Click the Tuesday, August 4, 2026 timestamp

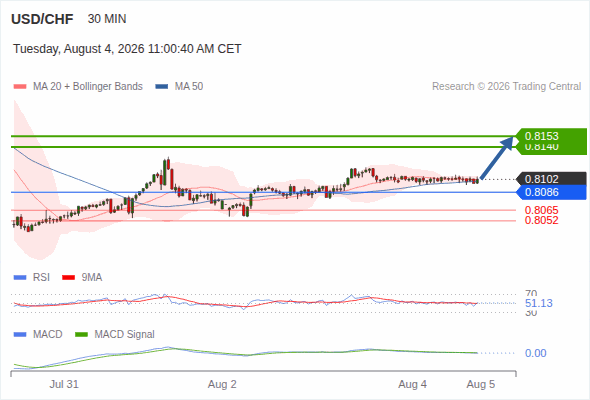[127, 49]
